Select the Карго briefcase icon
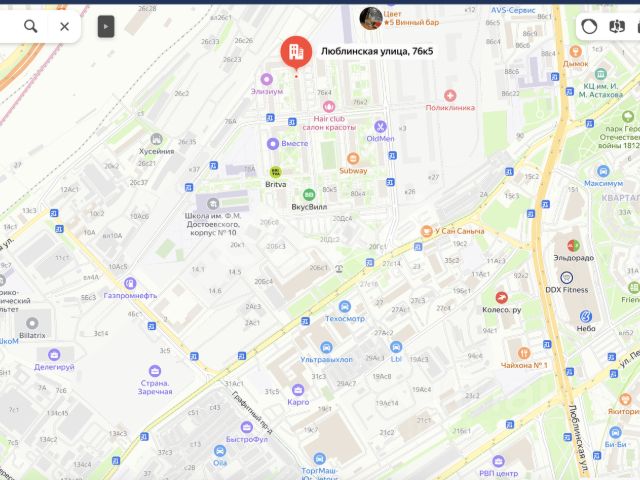Viewport: 640px width, 480px height. [x=298, y=390]
